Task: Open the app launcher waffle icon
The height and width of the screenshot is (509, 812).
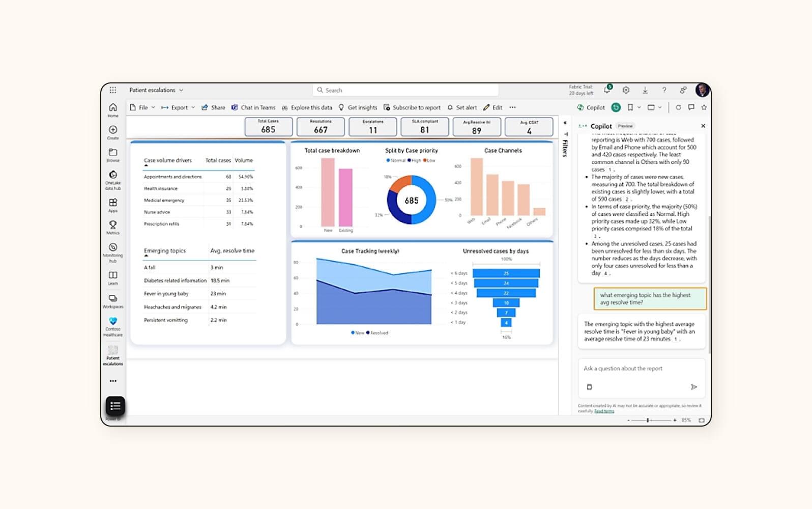Action: [113, 90]
